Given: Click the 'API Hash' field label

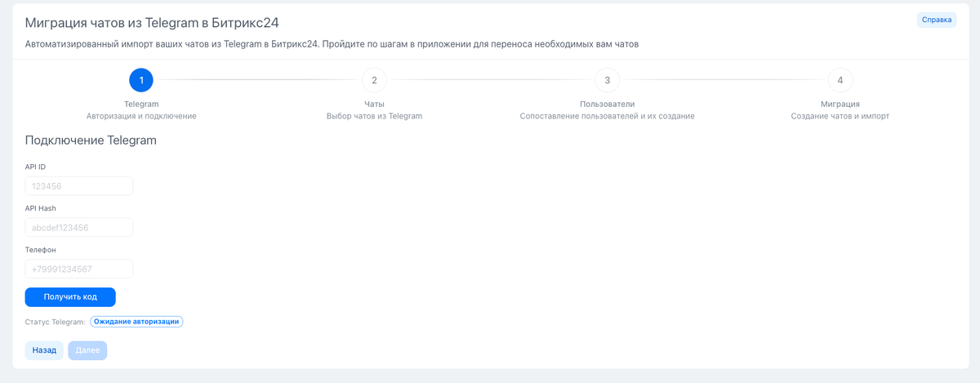Looking at the screenshot, I should point(40,208).
